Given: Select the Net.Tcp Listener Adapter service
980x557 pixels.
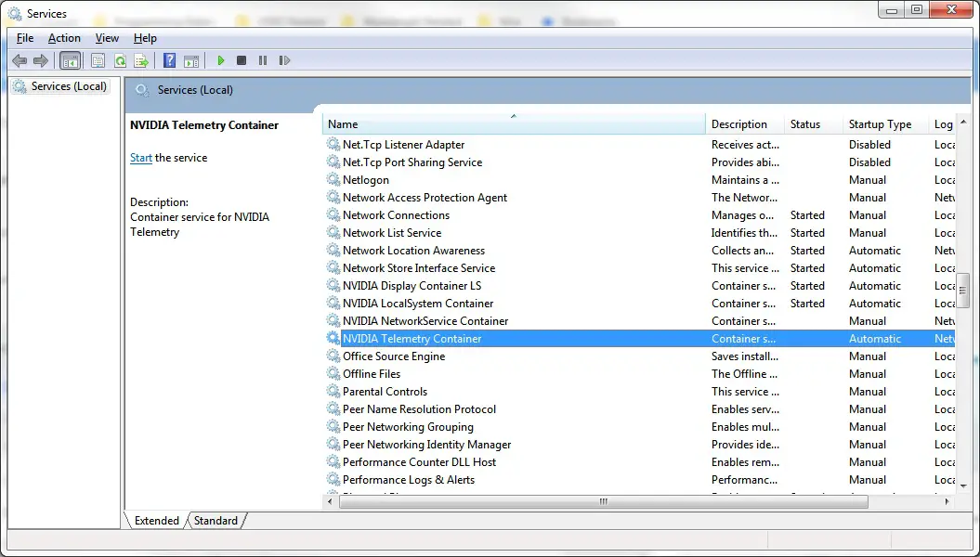Looking at the screenshot, I should [404, 144].
